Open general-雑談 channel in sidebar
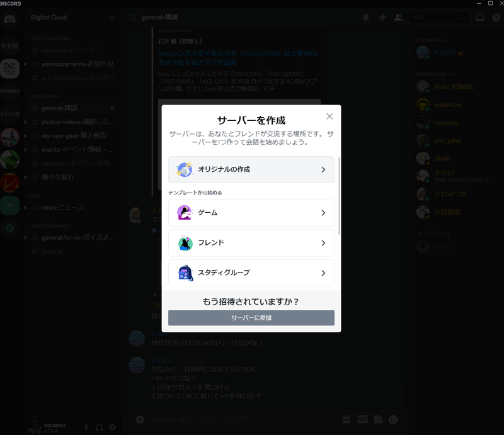 point(73,108)
